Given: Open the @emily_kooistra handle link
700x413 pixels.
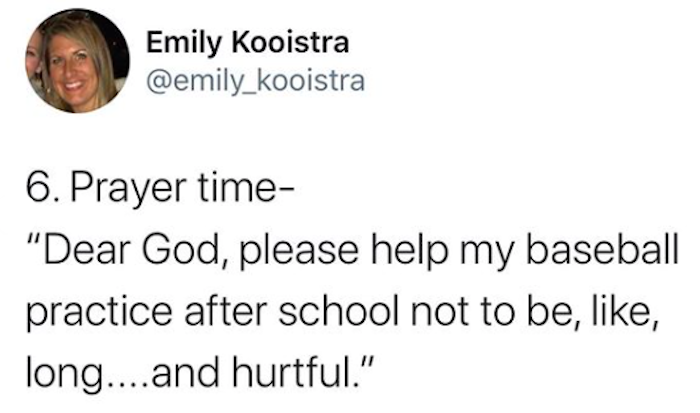Looking at the screenshot, I should click(256, 82).
